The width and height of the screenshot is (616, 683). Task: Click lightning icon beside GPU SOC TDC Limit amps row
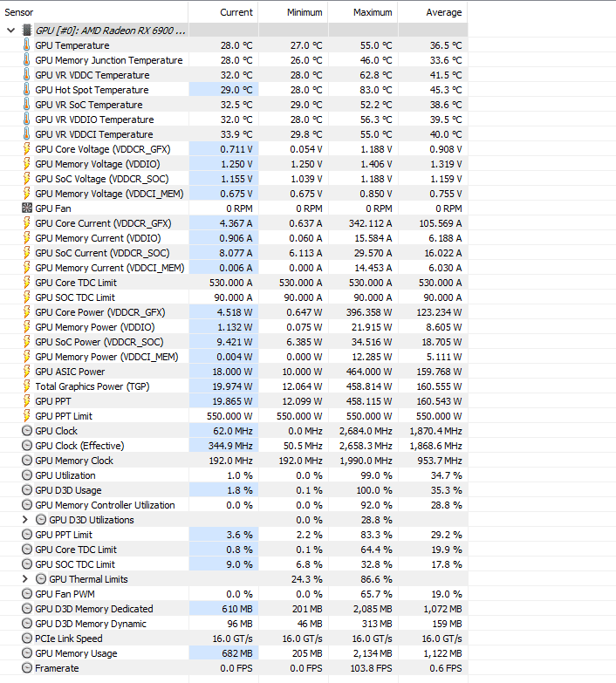click(x=26, y=297)
